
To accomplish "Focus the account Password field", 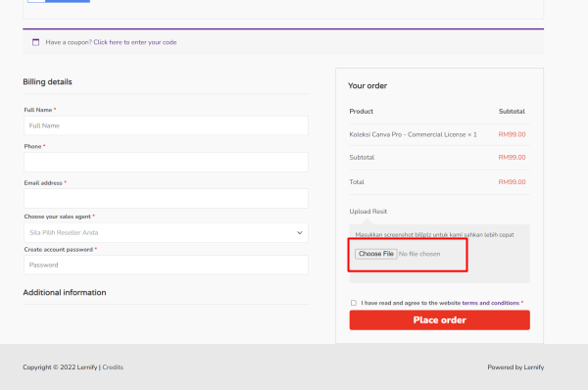I will click(x=167, y=265).
